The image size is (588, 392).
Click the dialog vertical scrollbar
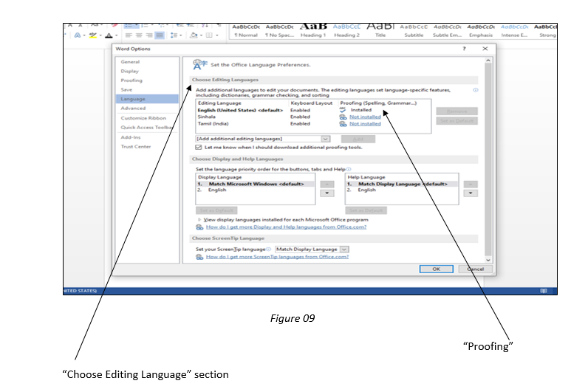[x=488, y=160]
